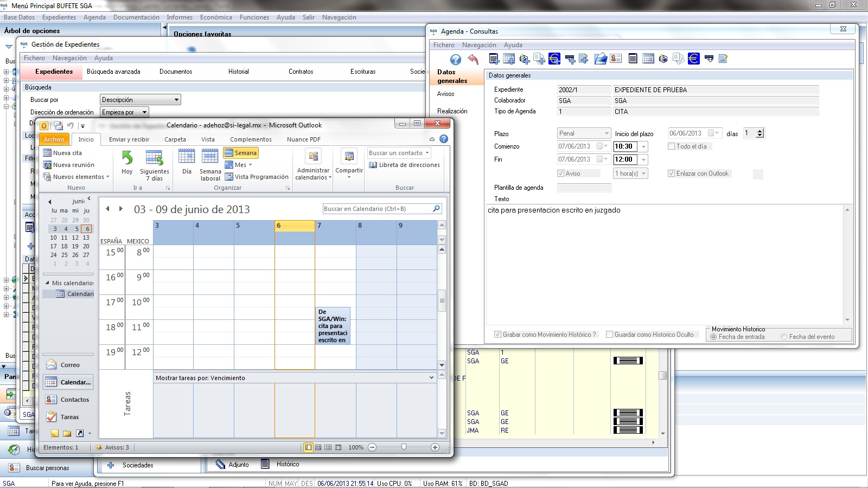The height and width of the screenshot is (488, 868).
Task: Open the Enviar y recibir ribbon tab
Action: (129, 139)
